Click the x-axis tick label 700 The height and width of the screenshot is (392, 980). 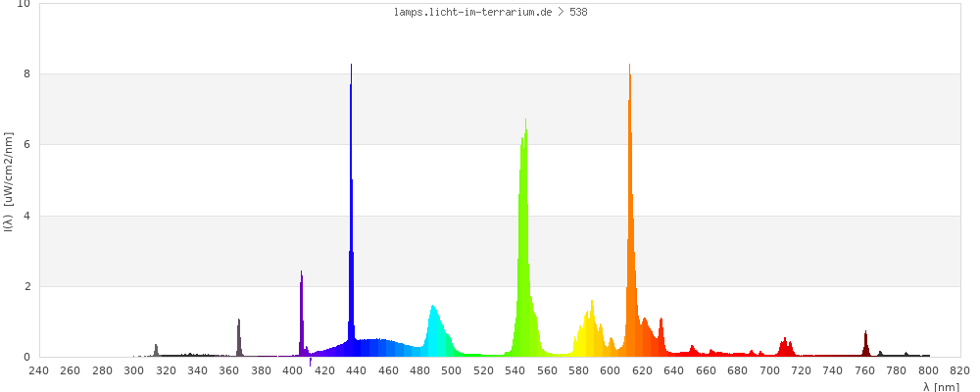coord(770,370)
